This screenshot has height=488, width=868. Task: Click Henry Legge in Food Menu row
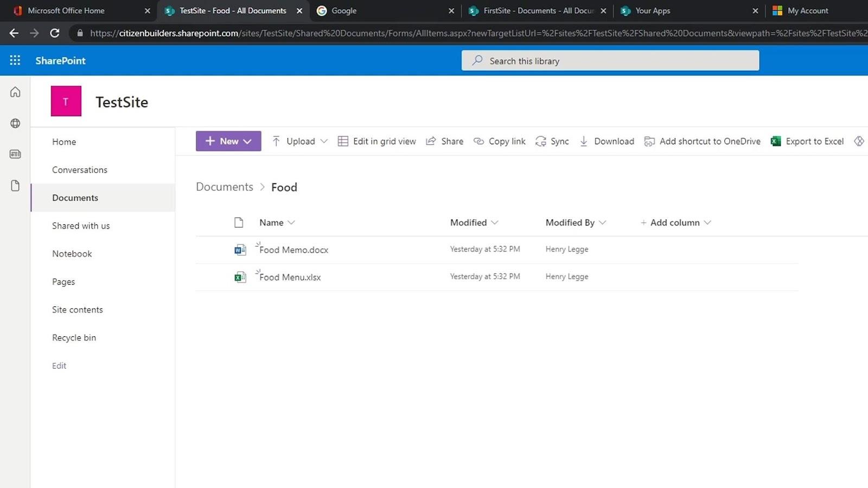(x=567, y=277)
